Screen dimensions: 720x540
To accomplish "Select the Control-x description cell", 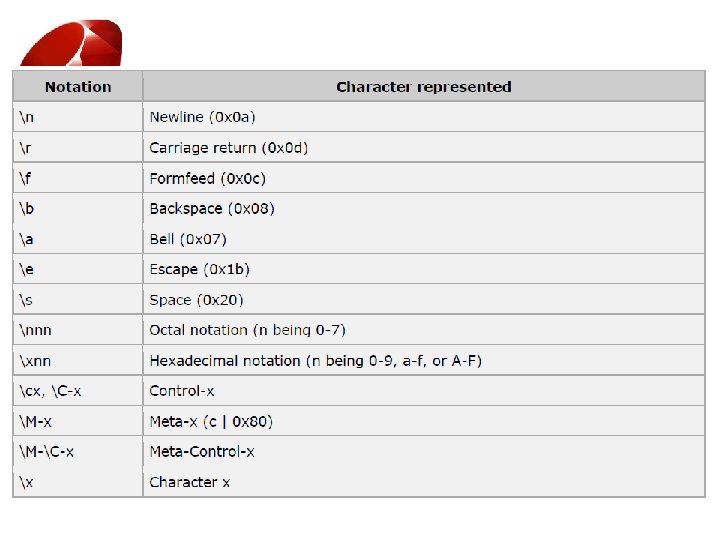I will point(423,391).
